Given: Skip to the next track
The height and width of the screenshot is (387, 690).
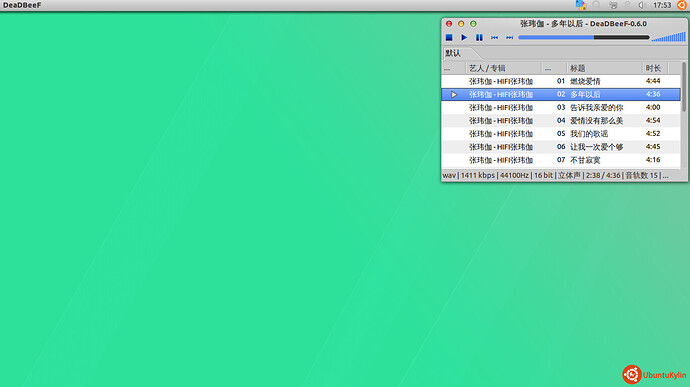Looking at the screenshot, I should pos(510,37).
